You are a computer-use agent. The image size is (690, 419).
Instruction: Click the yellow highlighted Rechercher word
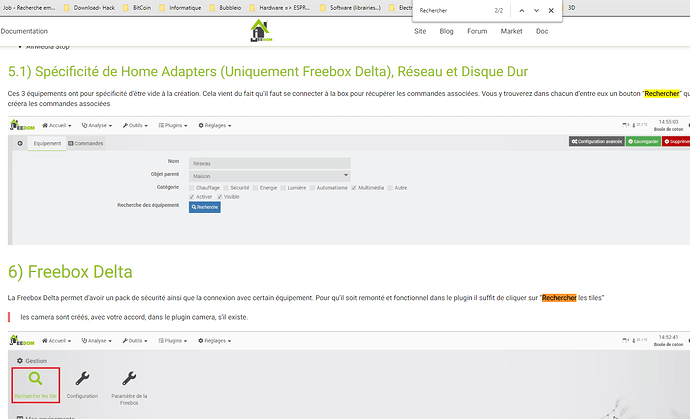pos(662,93)
